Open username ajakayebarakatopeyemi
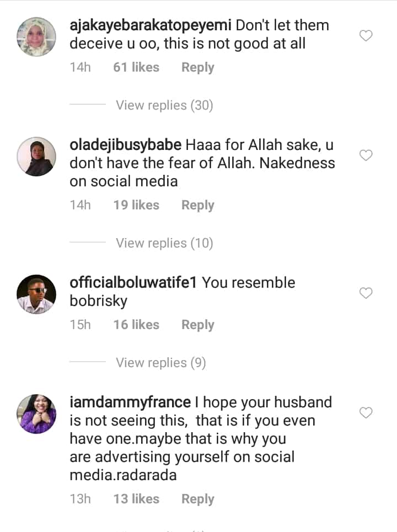 coord(152,25)
